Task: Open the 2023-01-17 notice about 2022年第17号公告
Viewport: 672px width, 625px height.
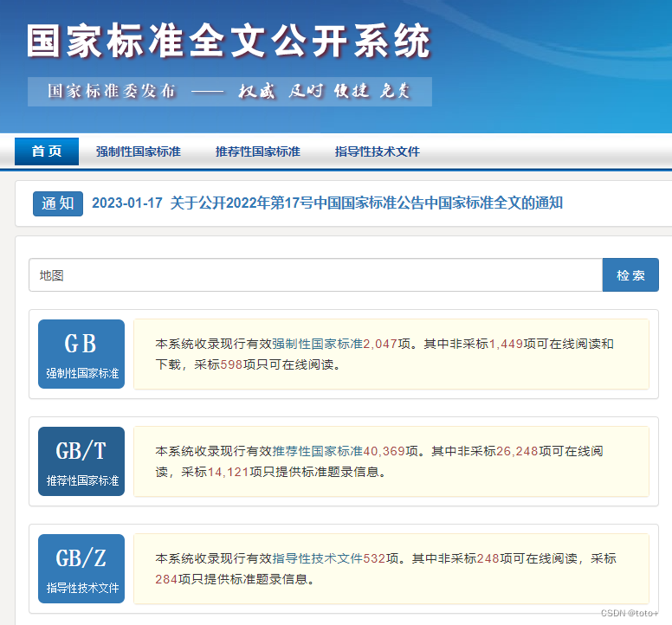Action: 327,203
